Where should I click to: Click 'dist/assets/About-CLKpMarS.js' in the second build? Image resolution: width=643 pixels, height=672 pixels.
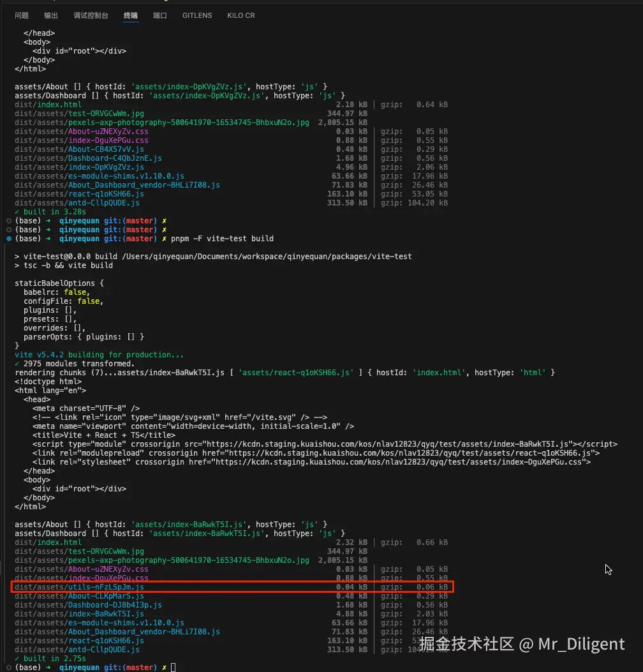click(x=79, y=596)
